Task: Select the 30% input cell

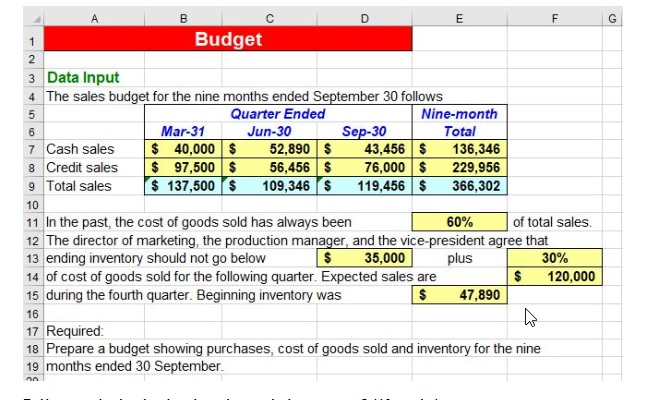Action: pyautogui.click(x=555, y=258)
